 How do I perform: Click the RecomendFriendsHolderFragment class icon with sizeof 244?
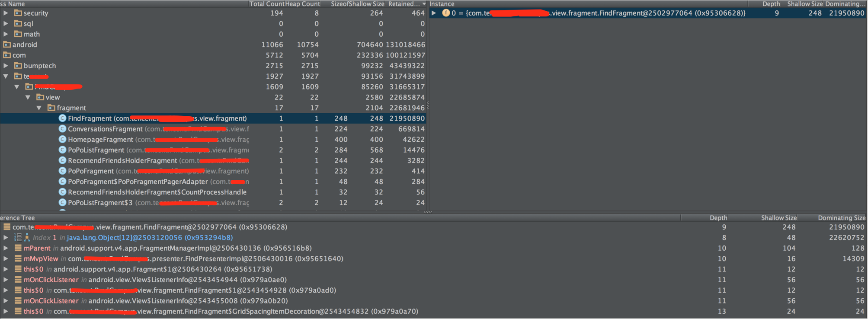[62, 160]
